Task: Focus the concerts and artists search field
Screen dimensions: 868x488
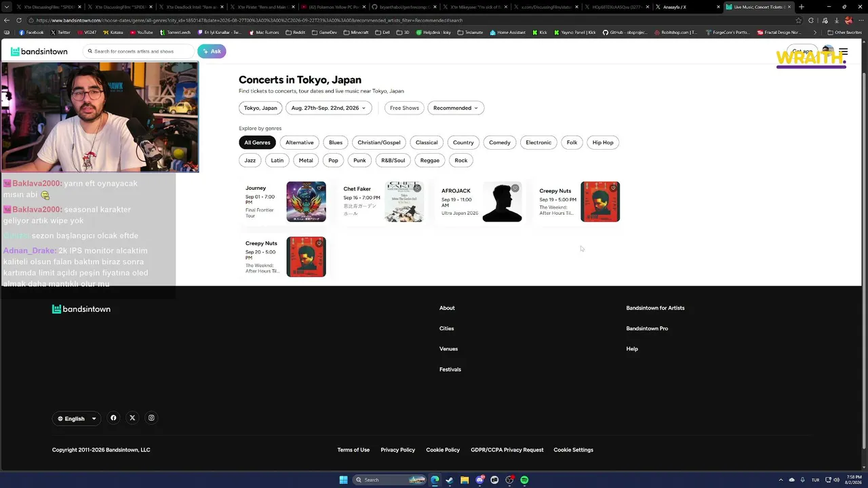Action: tap(139, 52)
